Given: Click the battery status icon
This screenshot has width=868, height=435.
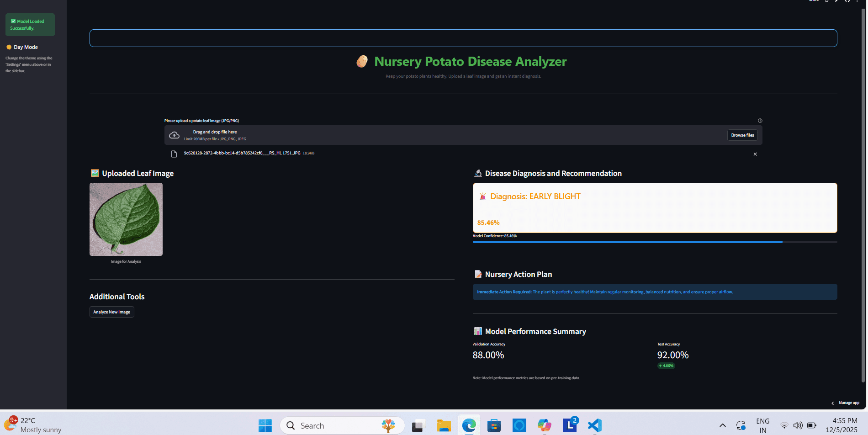Looking at the screenshot, I should [x=812, y=425].
